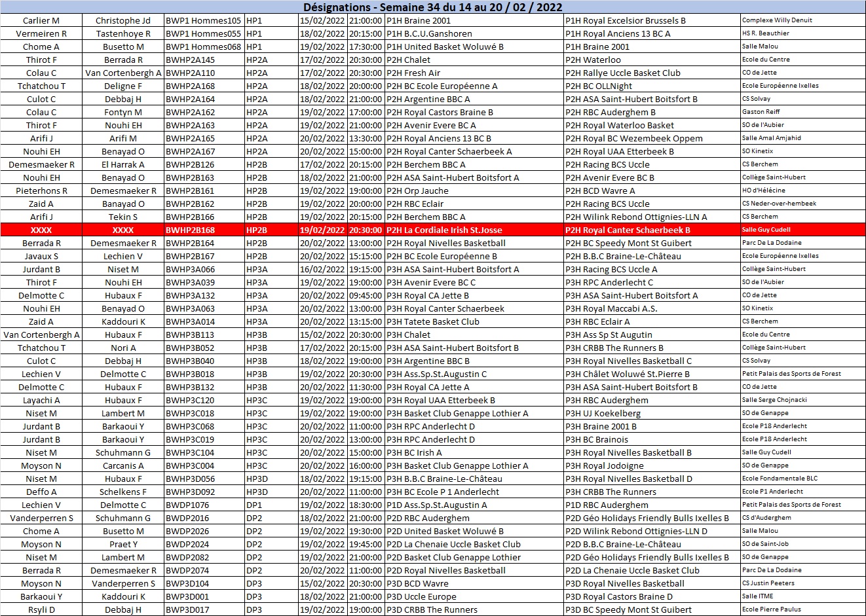Select the Carcanis A name cell
The height and width of the screenshot is (616, 866).
click(122, 465)
